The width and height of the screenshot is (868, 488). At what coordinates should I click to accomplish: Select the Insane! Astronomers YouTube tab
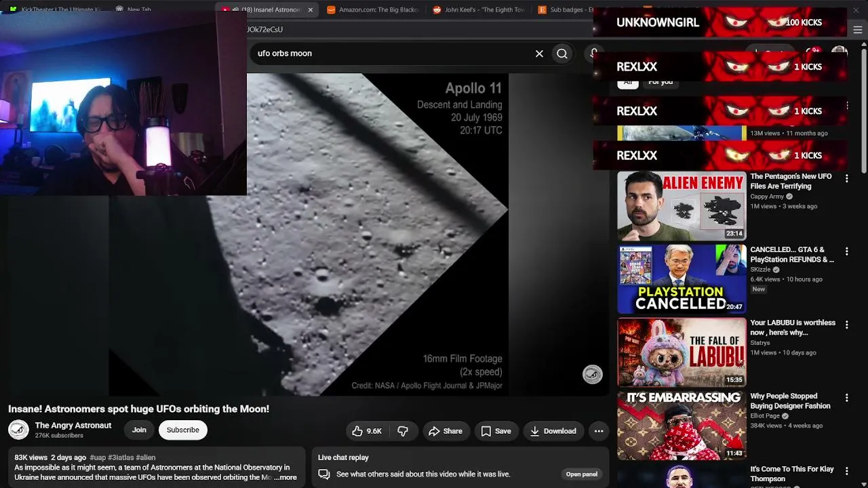pos(267,9)
